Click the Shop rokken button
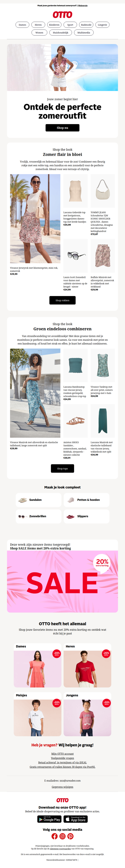 pos(62,300)
